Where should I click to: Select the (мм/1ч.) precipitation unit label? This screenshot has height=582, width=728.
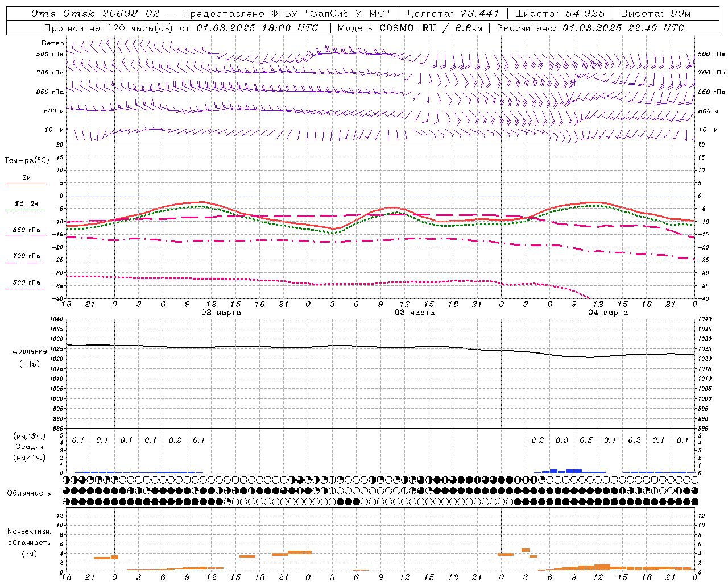29,458
